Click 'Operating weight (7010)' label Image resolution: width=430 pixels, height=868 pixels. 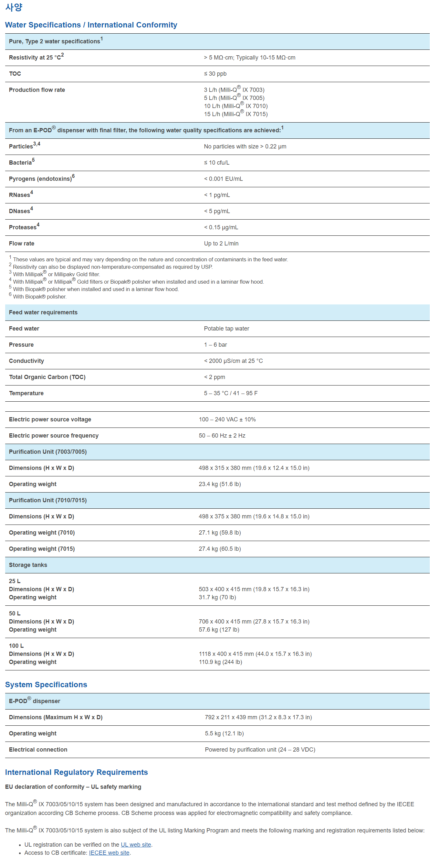click(42, 533)
